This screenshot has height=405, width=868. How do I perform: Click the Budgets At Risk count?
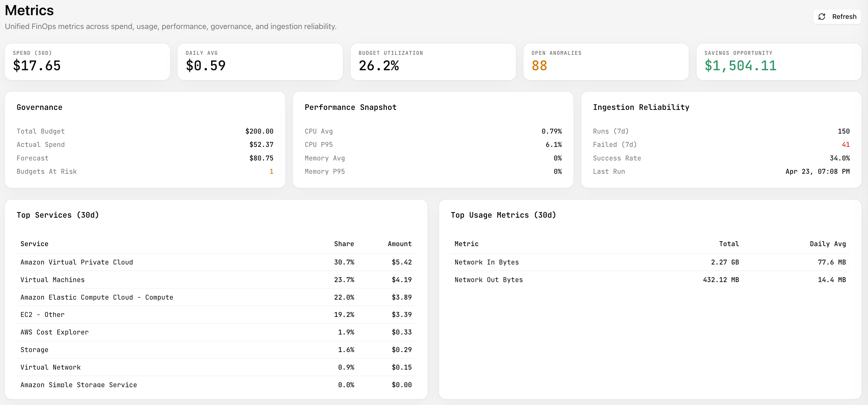(272, 171)
